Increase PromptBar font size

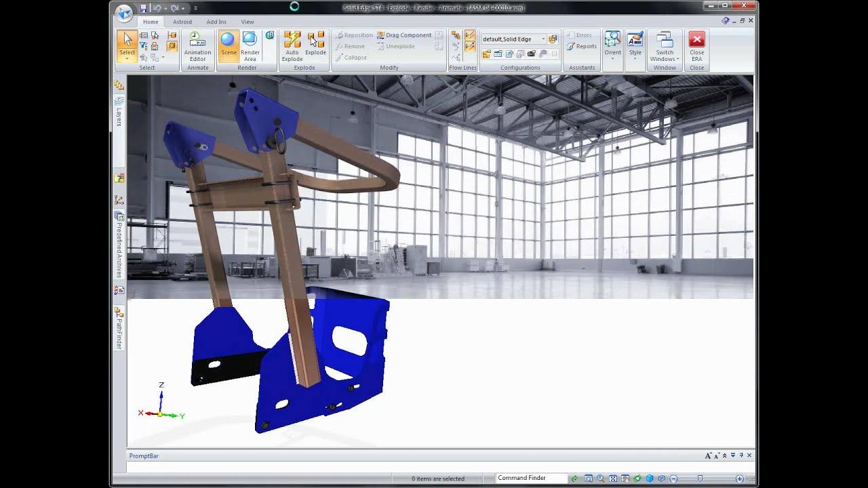click(x=709, y=455)
